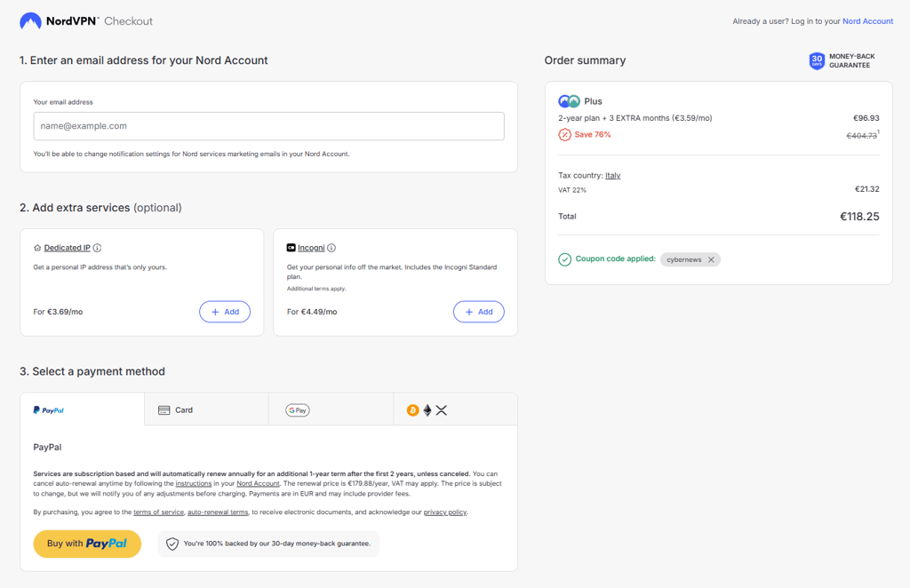Click the Checkout text next to NordVPN
The image size is (910, 588).
click(128, 21)
